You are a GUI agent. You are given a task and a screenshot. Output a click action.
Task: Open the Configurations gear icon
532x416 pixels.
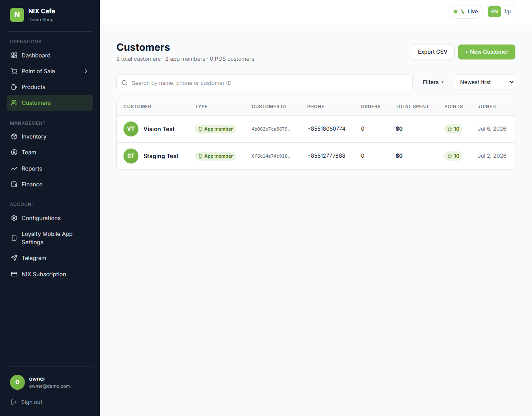(x=14, y=218)
